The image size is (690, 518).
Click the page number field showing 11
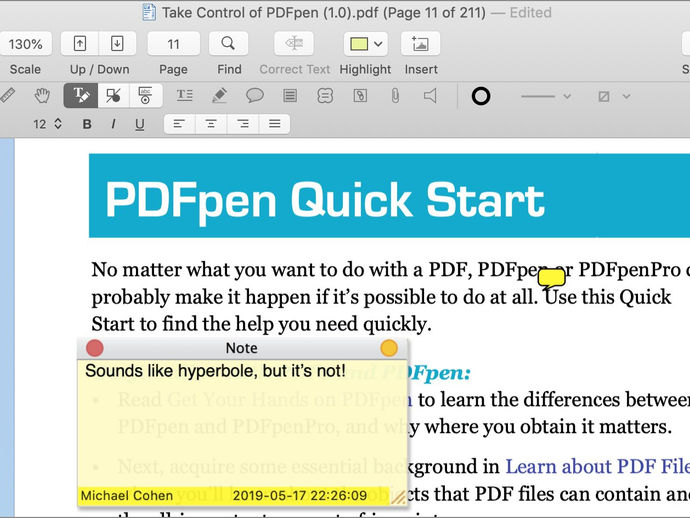[173, 44]
